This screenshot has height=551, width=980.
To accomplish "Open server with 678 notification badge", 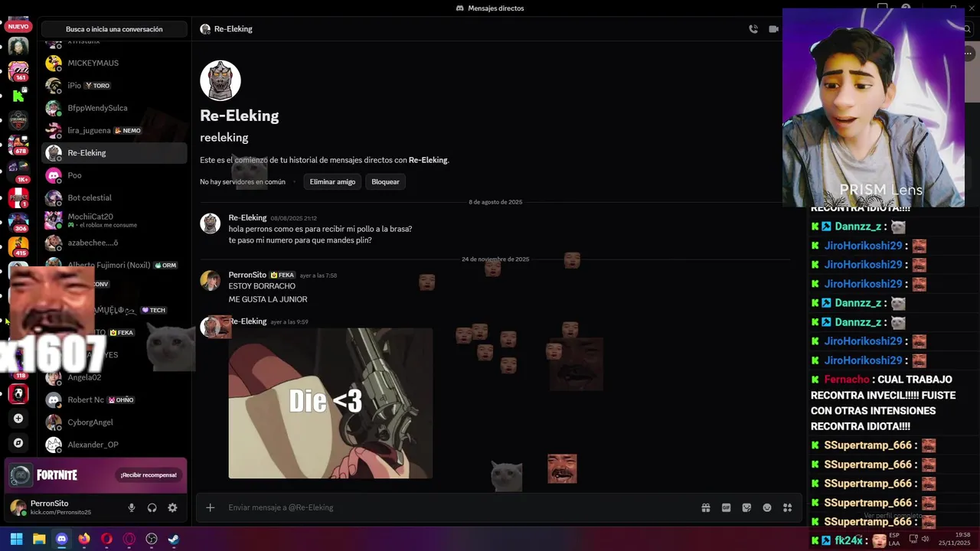I will click(18, 145).
